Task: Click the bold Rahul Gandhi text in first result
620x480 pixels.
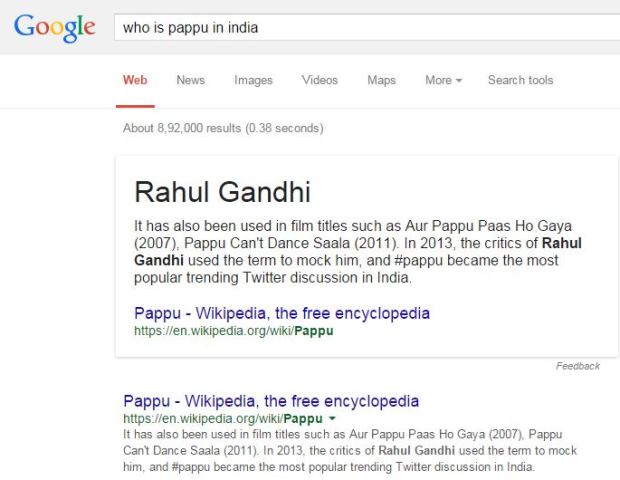Action: click(x=416, y=450)
